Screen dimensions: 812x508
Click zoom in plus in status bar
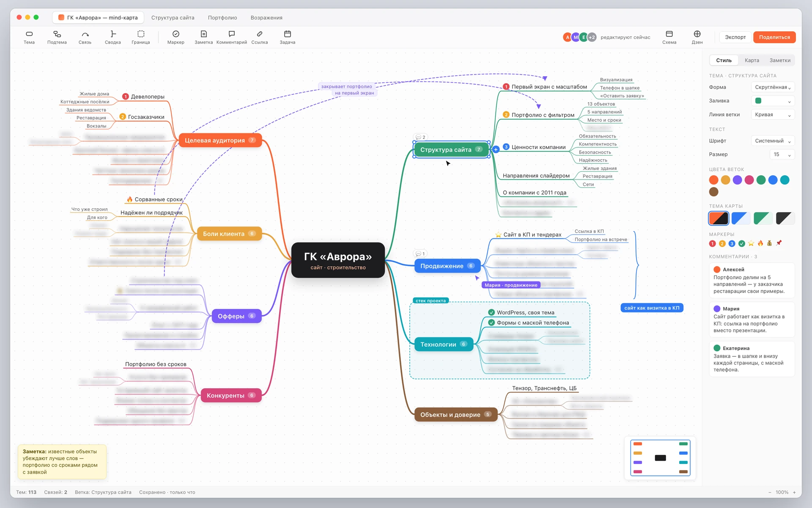[794, 492]
